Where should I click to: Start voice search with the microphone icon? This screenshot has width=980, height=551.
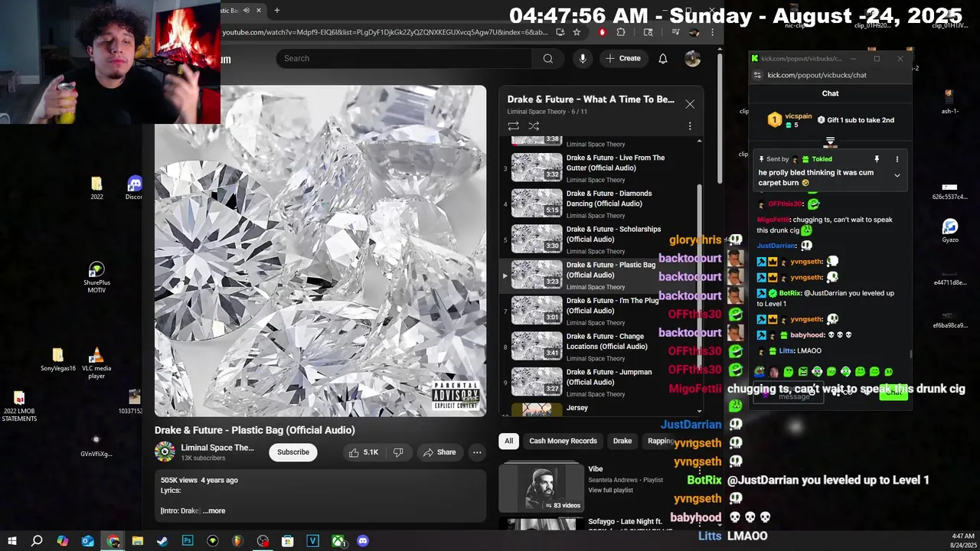point(583,58)
